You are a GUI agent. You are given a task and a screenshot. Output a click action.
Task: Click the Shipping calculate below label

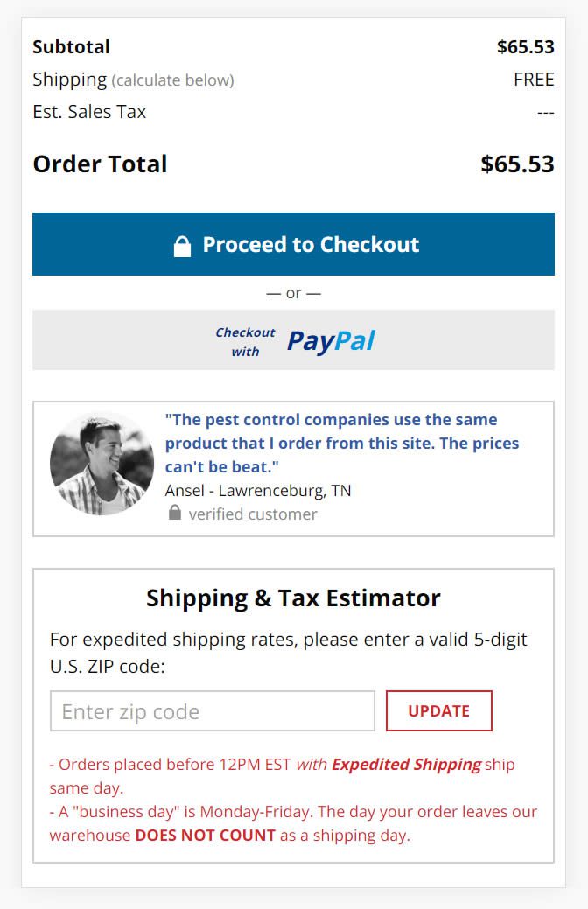(133, 80)
